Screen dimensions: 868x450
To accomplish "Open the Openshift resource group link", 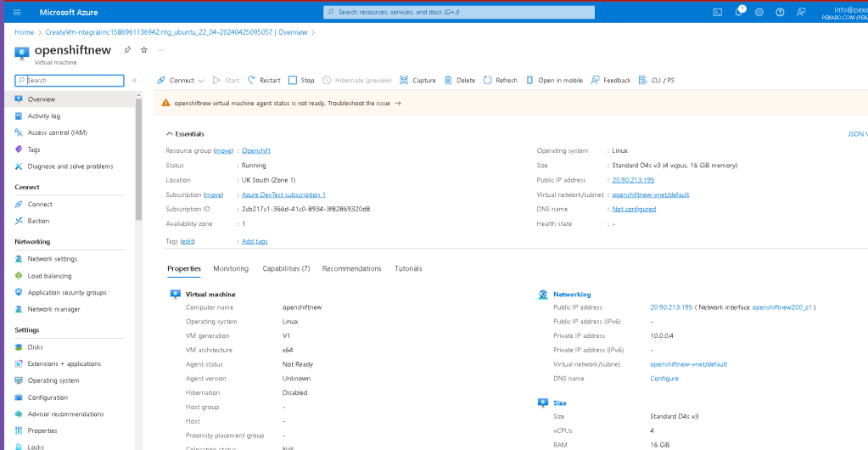I will 255,151.
